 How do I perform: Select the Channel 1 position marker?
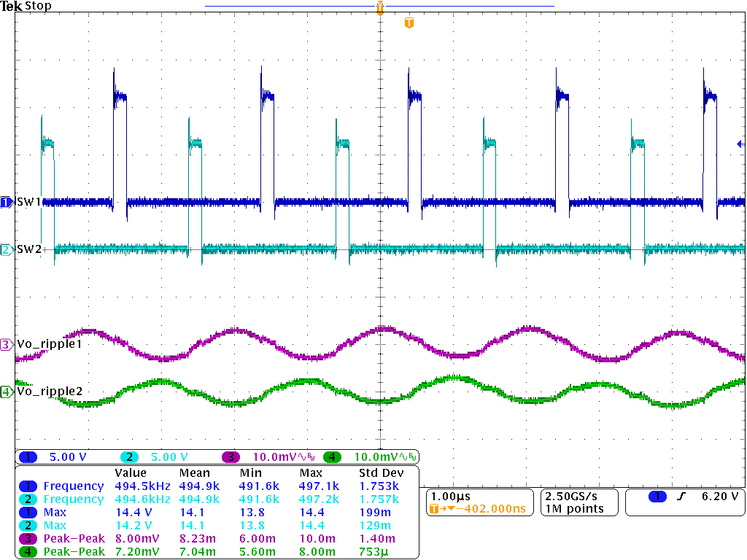click(x=5, y=201)
